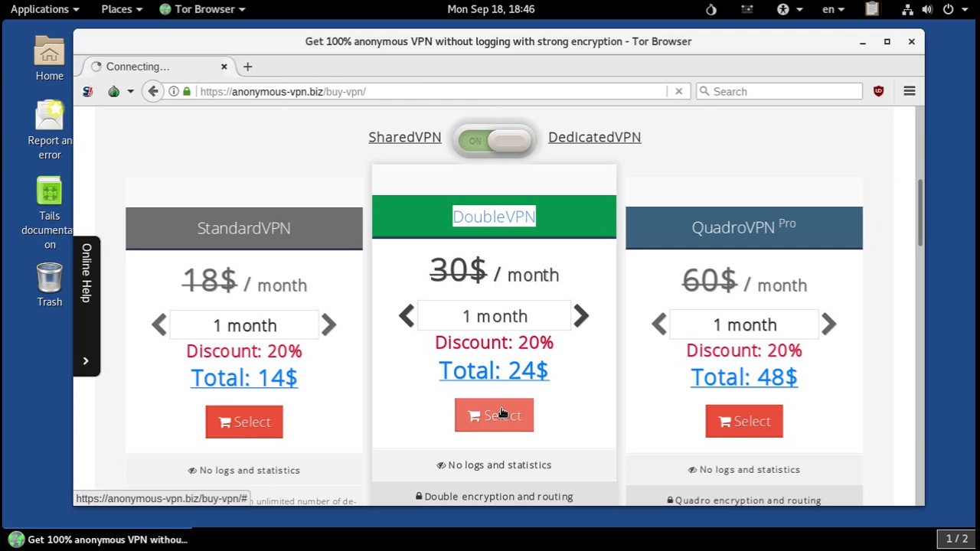The width and height of the screenshot is (980, 551).
Task: Toggle the SharedVPN/DedicatedVPN switch
Action: pos(495,141)
